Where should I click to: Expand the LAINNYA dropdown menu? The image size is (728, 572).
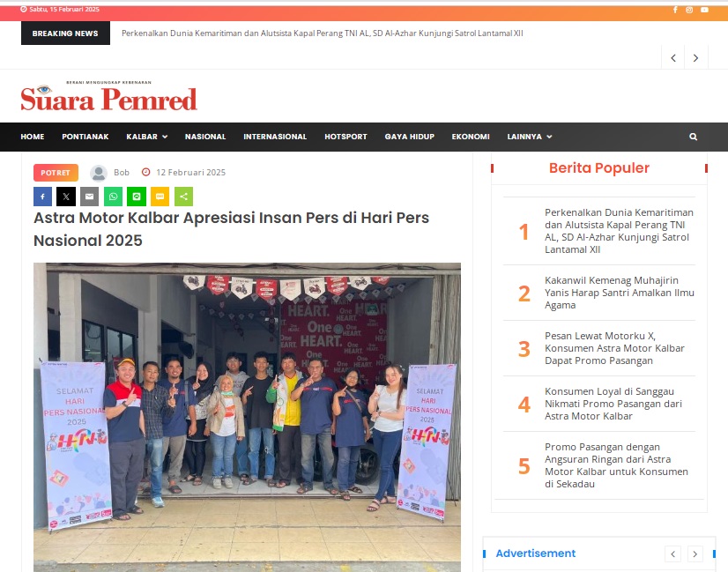(530, 137)
